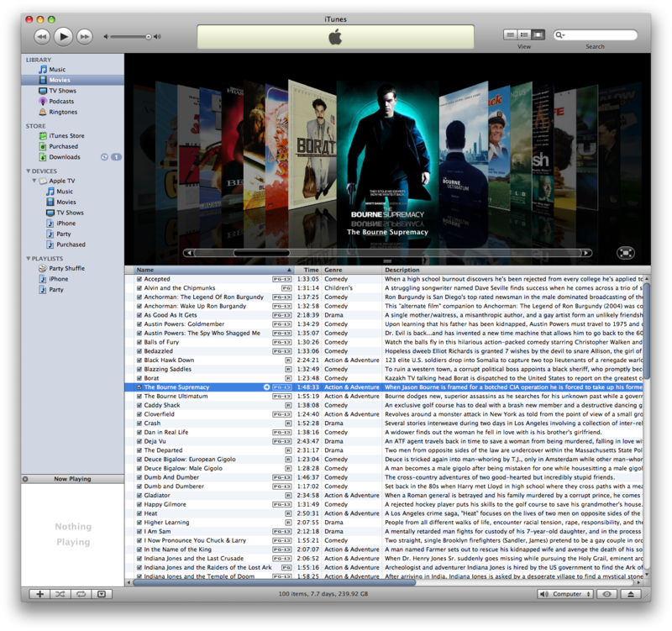Collapse the Playlists section
This screenshot has height=631, width=672.
(x=29, y=259)
